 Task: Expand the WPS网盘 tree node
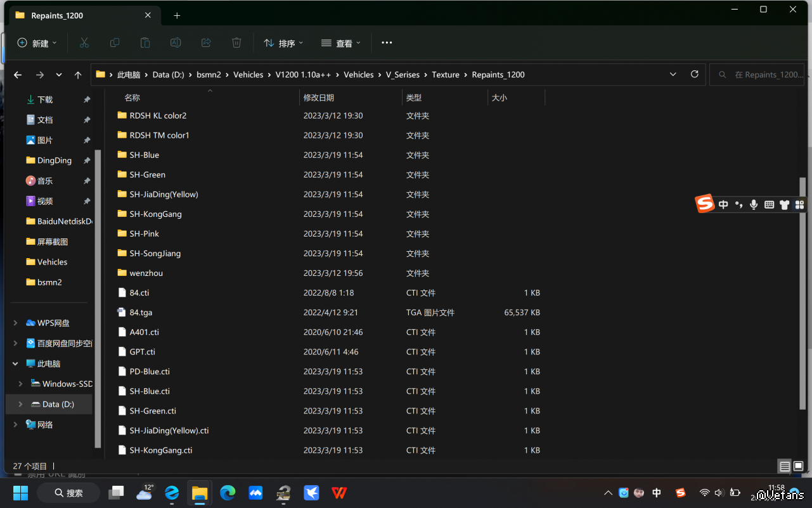[x=15, y=323]
